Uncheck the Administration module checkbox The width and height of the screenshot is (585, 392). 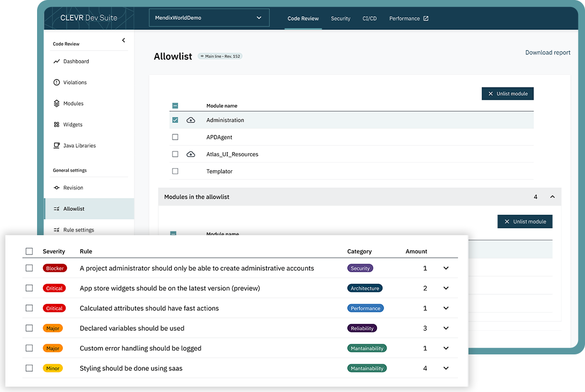click(175, 120)
